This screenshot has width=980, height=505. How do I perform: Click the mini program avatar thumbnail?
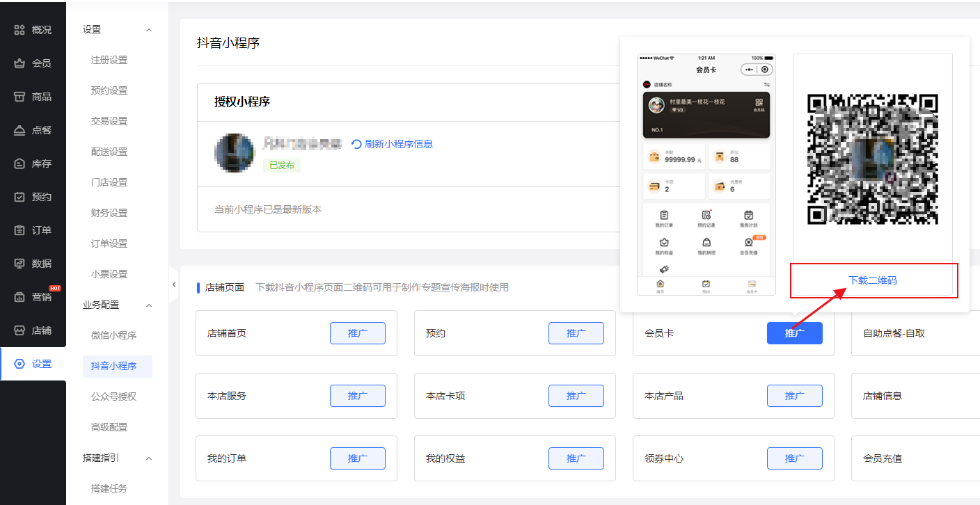234,153
